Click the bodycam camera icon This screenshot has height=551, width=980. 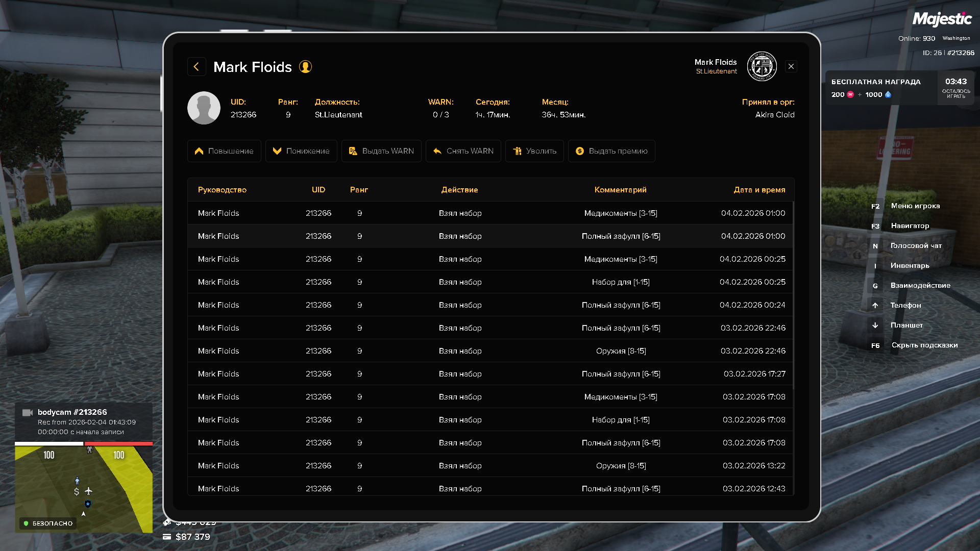tap(28, 413)
